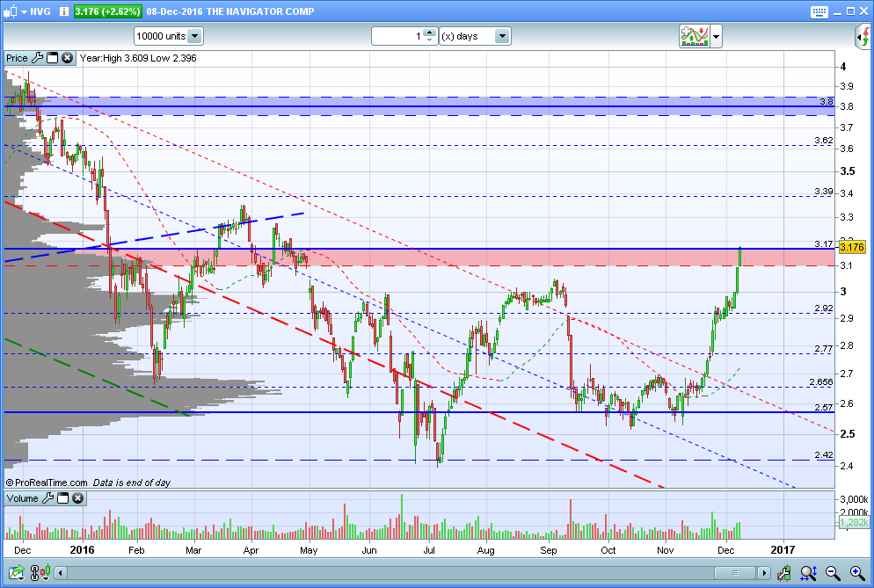This screenshot has height=588, width=874.
Task: Click the Year:High 3.609 Low 2.396 text
Action: click(138, 58)
